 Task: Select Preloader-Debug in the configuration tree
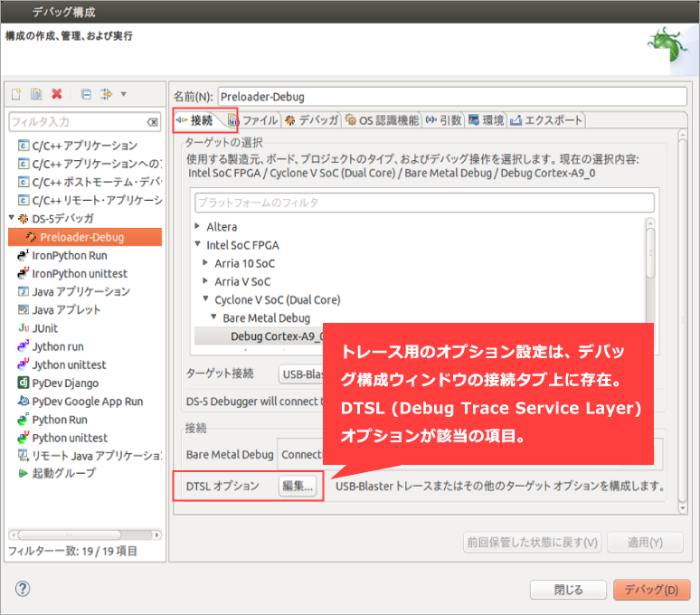[x=81, y=237]
